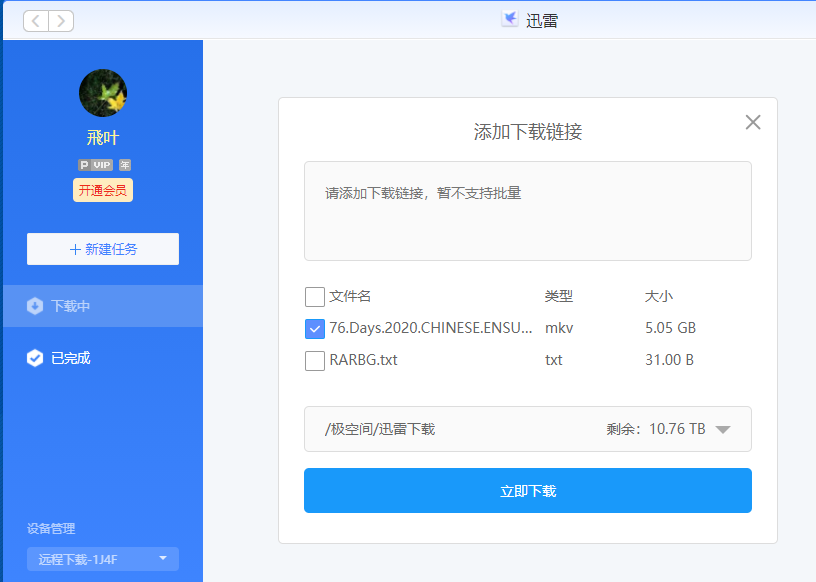Click the 新建任务 button
This screenshot has height=582, width=816.
[103, 249]
